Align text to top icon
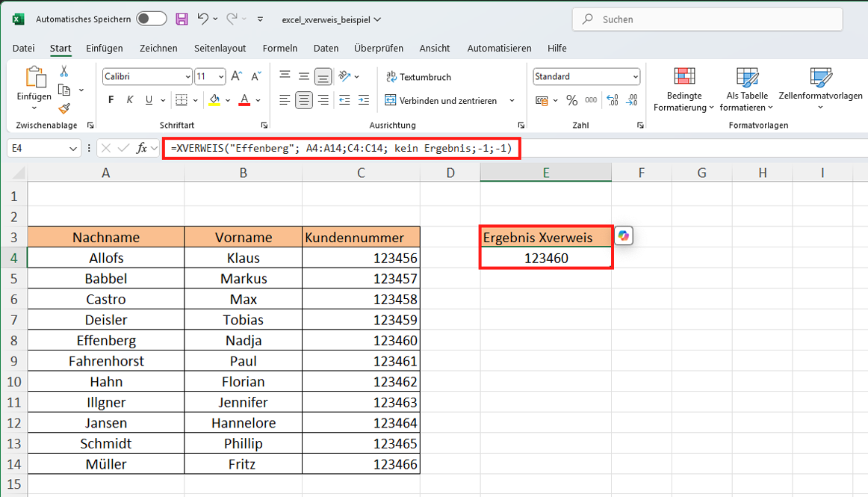Viewport: 868px width, 497px height. point(285,76)
